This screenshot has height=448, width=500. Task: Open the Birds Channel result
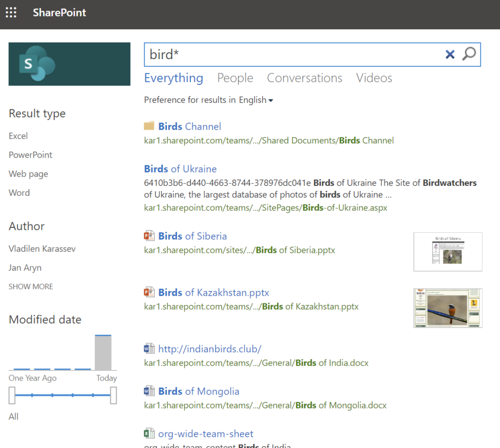tap(189, 126)
